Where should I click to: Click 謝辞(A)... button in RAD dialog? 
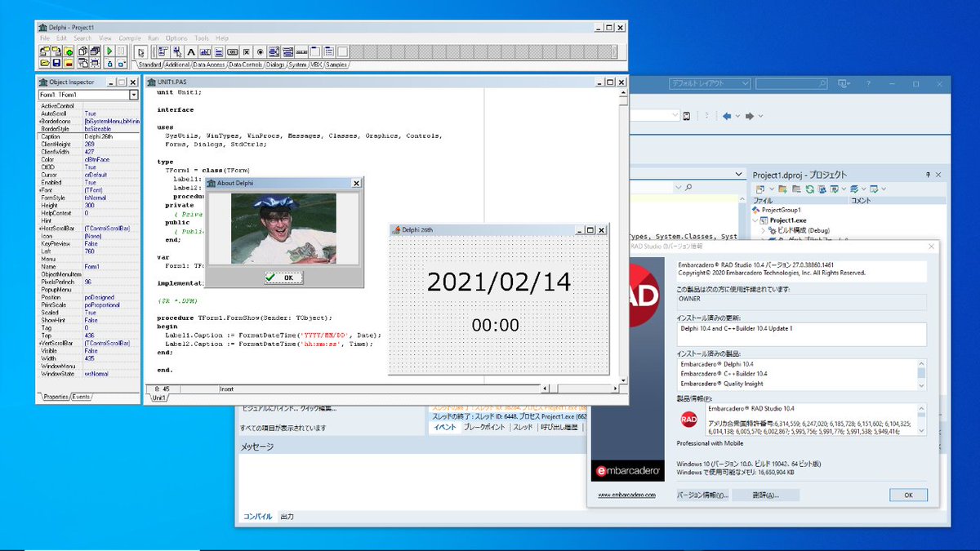[765, 495]
